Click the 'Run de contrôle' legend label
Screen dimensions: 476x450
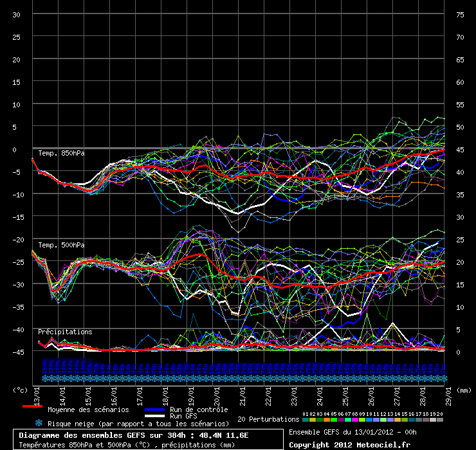pyautogui.click(x=199, y=410)
